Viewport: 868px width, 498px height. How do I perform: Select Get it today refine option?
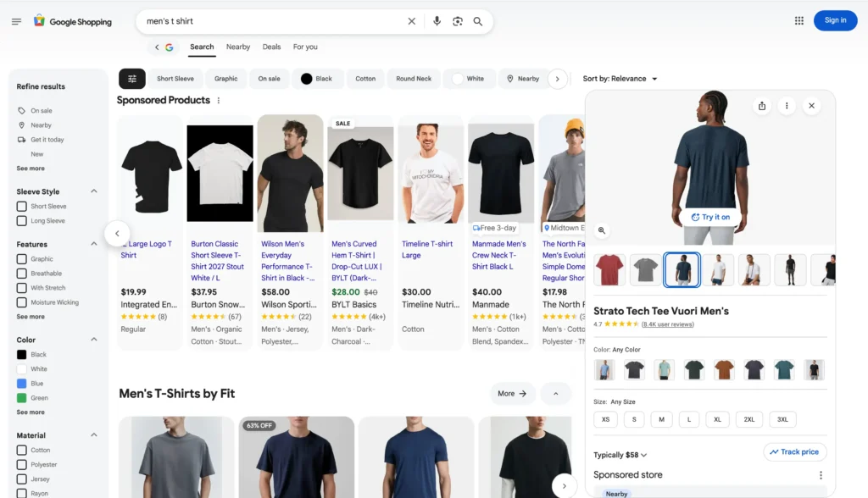pyautogui.click(x=47, y=140)
